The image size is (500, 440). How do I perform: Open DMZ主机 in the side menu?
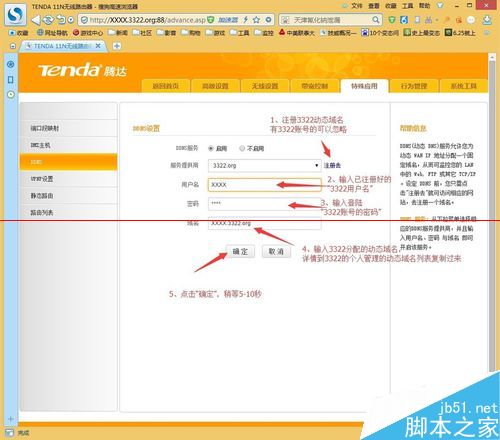[x=69, y=145]
